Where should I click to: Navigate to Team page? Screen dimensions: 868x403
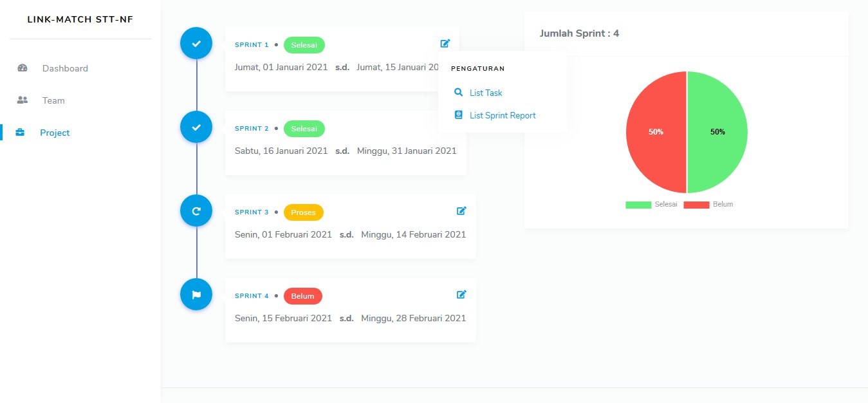[x=53, y=100]
